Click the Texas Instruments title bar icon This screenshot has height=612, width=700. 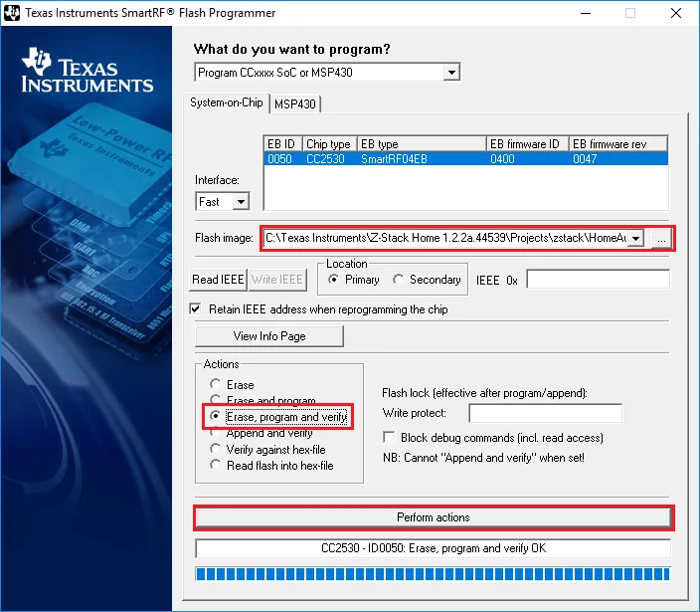click(x=13, y=14)
